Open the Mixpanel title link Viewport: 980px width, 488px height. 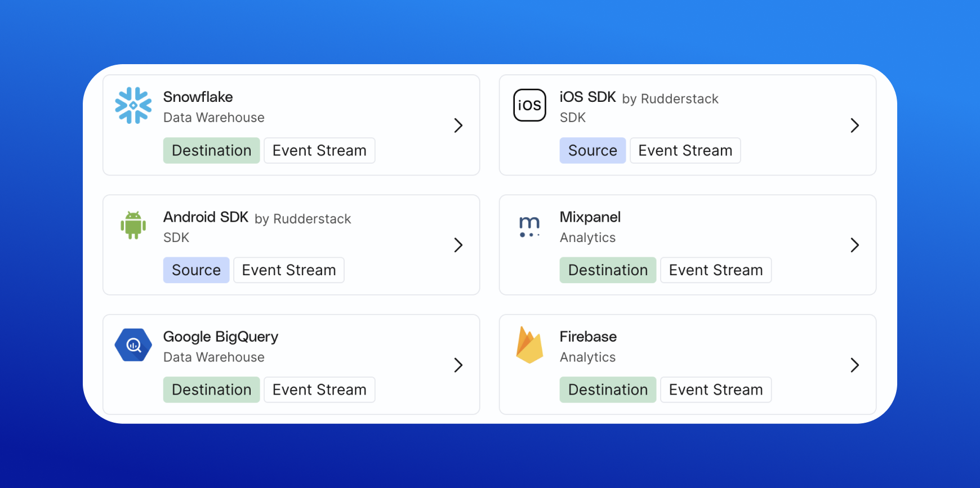pyautogui.click(x=590, y=217)
